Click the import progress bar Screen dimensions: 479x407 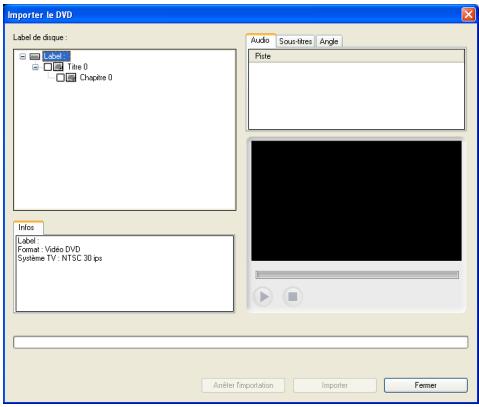[241, 342]
